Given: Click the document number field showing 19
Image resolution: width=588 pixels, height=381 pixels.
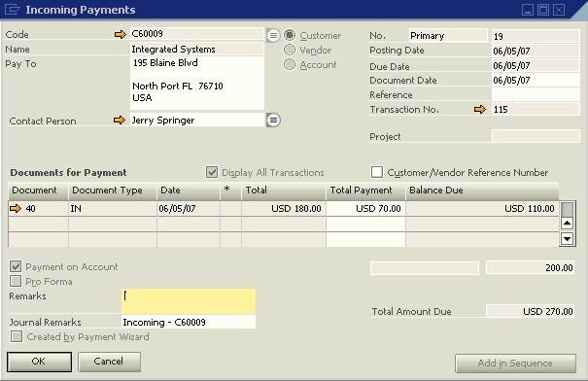Looking at the screenshot, I should [536, 36].
